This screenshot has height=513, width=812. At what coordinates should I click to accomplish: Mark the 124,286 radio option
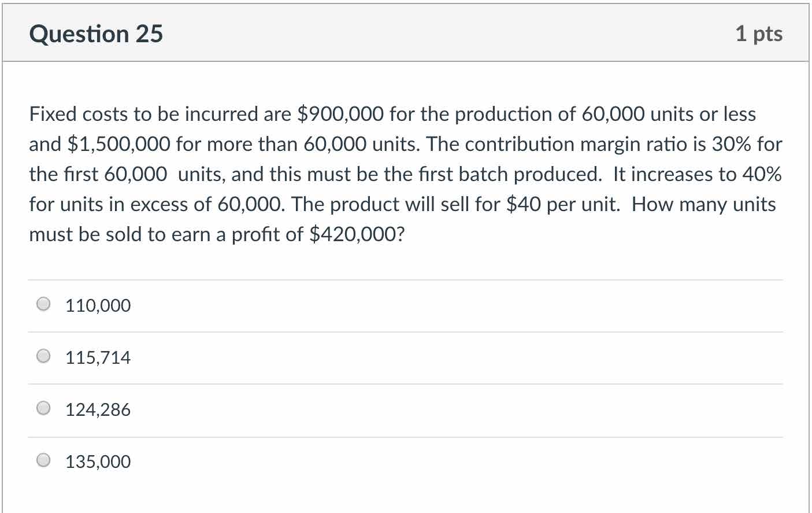click(x=43, y=408)
